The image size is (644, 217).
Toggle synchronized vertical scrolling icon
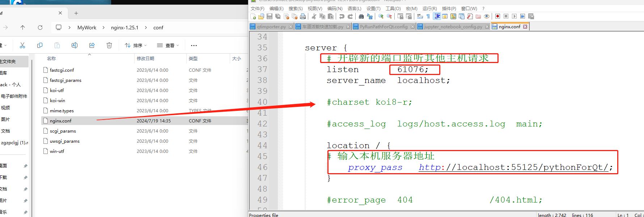coord(400,16)
